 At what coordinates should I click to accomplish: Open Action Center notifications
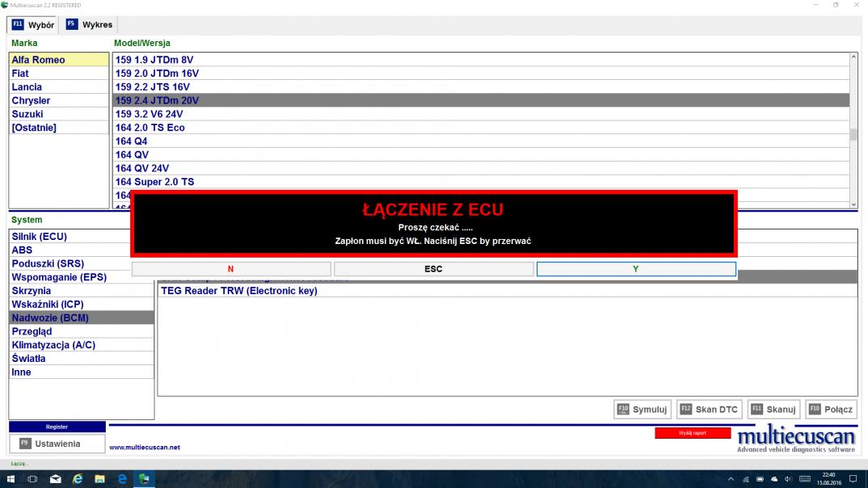coord(853,479)
